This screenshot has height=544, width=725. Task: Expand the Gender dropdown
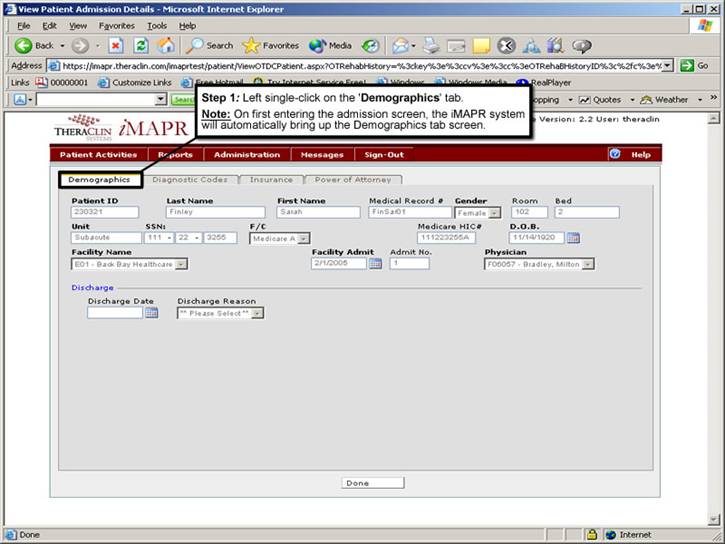tap(494, 213)
